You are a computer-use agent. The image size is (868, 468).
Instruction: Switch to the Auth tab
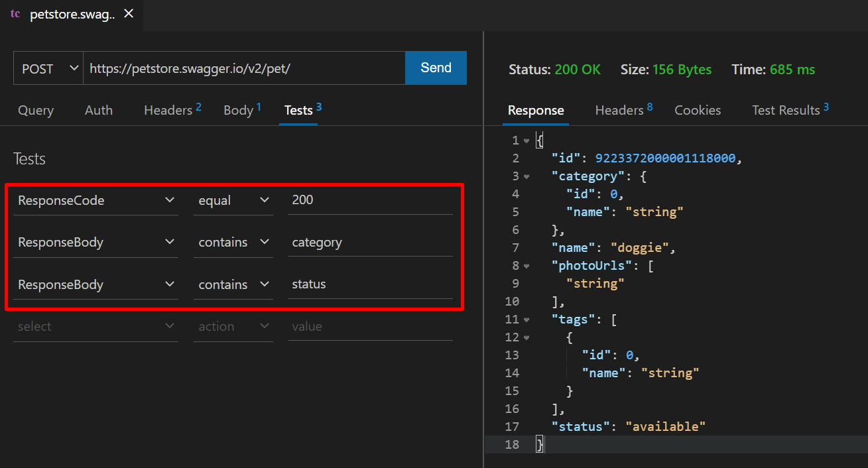click(99, 110)
